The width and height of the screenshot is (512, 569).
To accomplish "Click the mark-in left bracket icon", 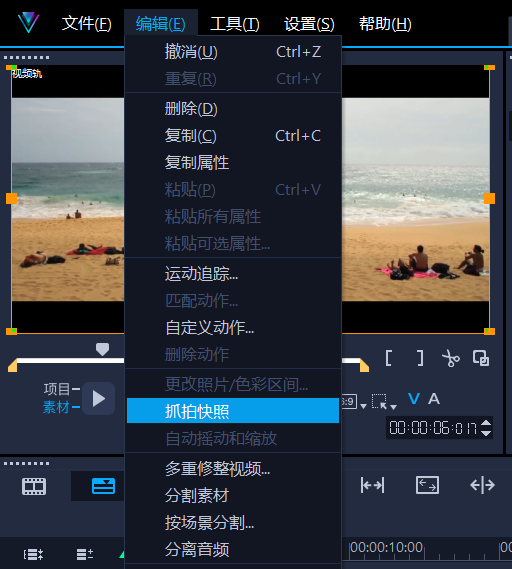I will point(389,358).
